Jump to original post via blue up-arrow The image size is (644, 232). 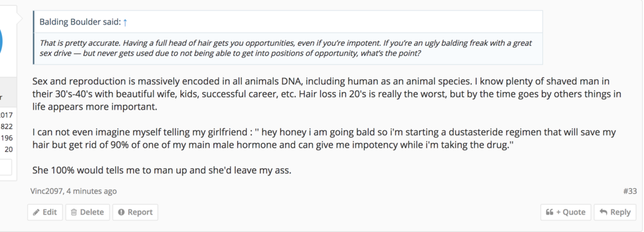(126, 22)
